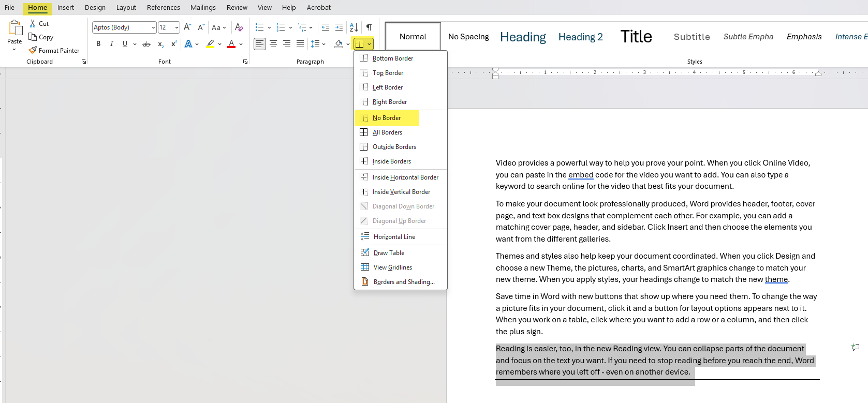This screenshot has height=403, width=868.
Task: Sort the selected text alphabetically
Action: [x=354, y=27]
